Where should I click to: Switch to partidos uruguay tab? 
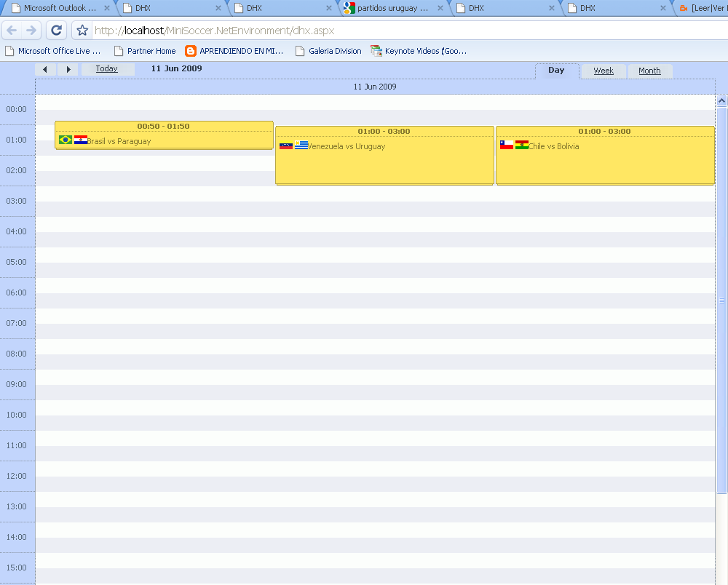pos(393,8)
